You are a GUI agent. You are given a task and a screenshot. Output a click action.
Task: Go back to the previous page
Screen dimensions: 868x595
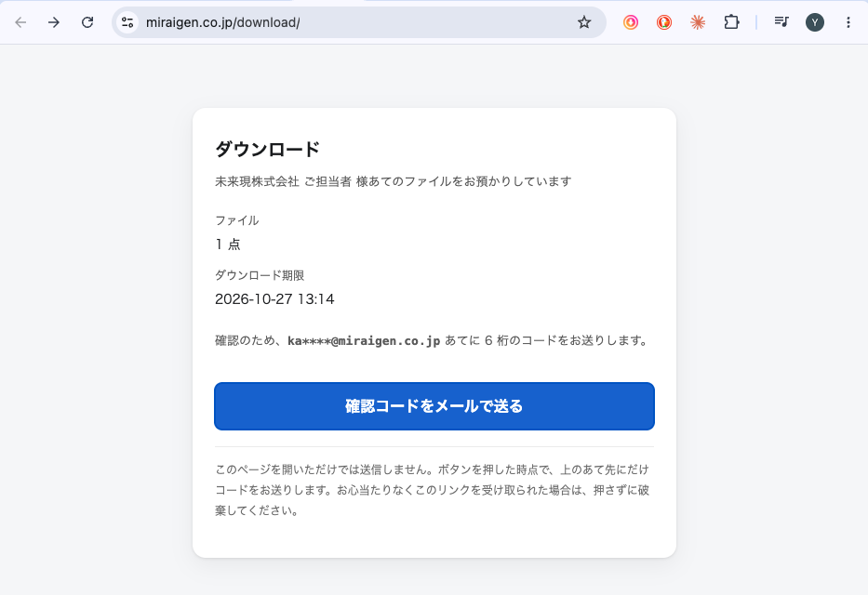20,22
